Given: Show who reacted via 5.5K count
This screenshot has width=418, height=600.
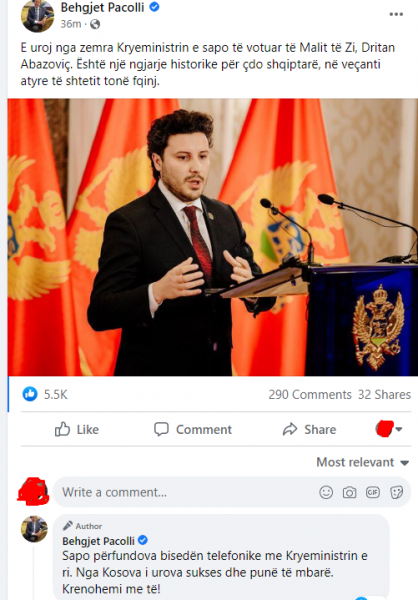Looking at the screenshot, I should (56, 395).
